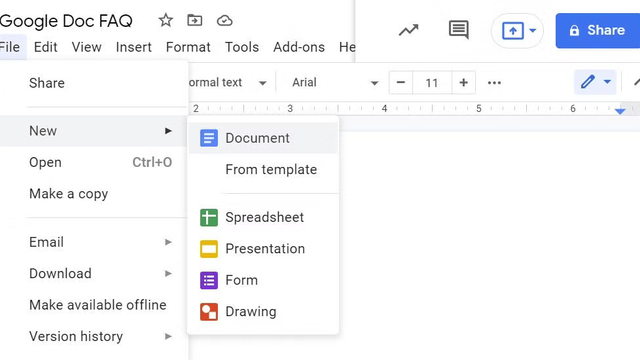Expand the Email submenu
The width and height of the screenshot is (640, 360).
[94, 242]
